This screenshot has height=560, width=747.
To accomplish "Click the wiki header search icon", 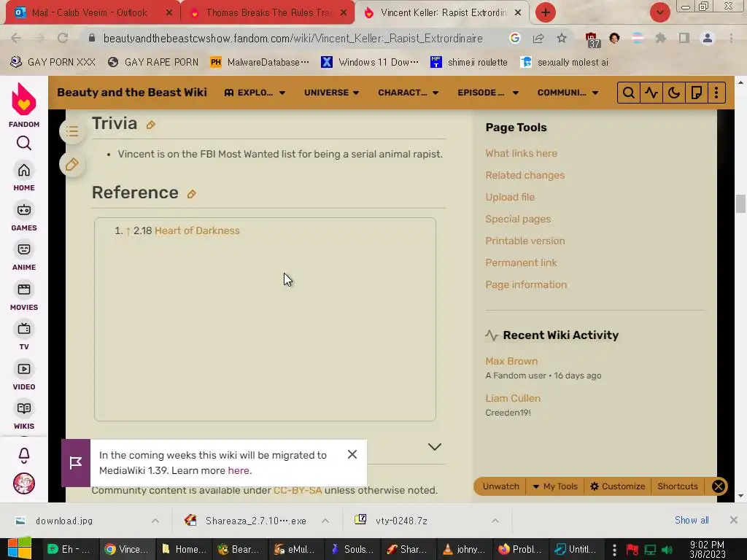I will tap(628, 93).
